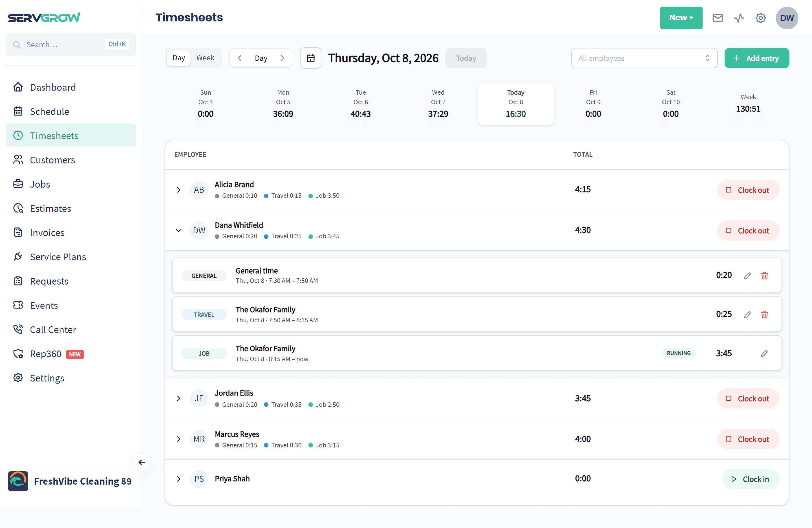Open the header settings gear icon
812x528 pixels.
coord(760,18)
